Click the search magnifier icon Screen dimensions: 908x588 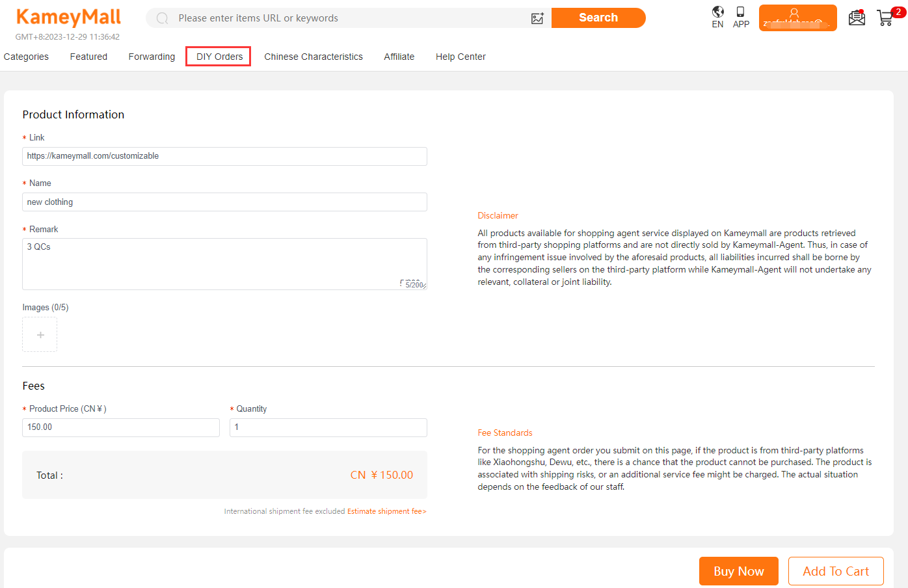tap(163, 18)
